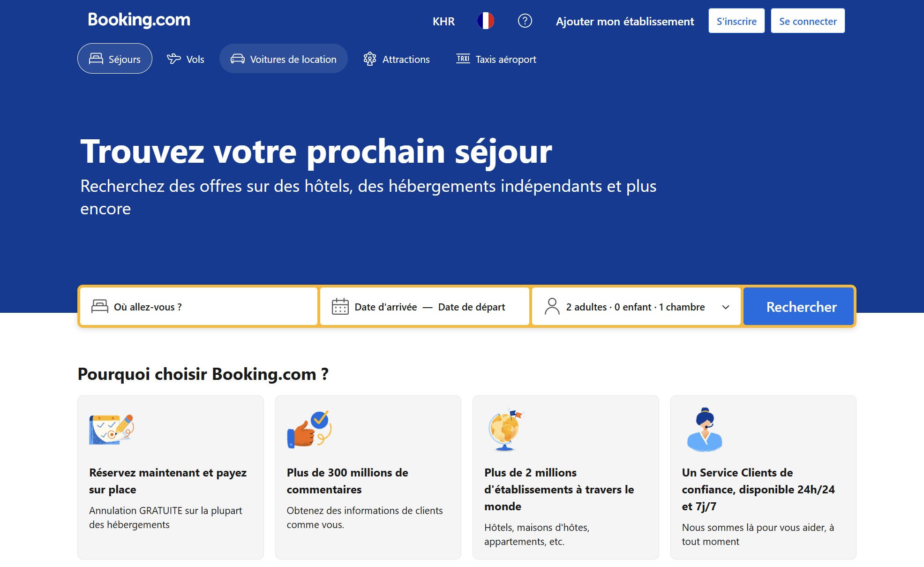The image size is (924, 567).
Task: Select the Séjours tab
Action: click(x=115, y=59)
